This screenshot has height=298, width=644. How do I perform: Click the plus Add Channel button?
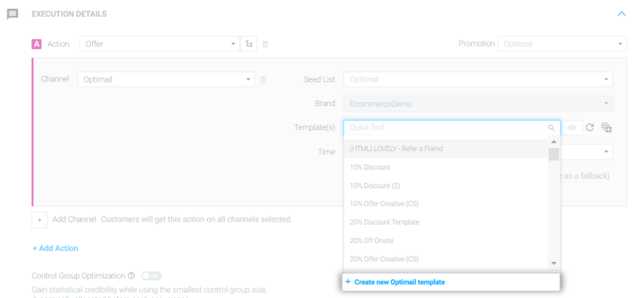click(40, 220)
